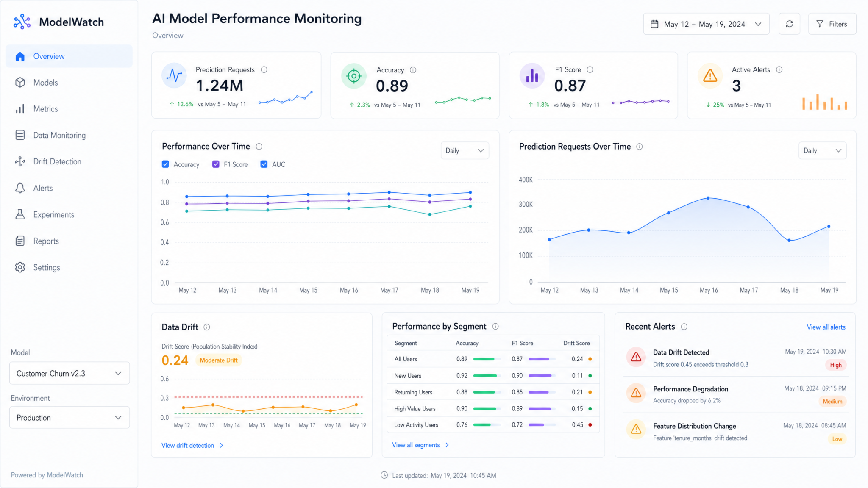Click the View all alerts link
This screenshot has width=868, height=488.
[826, 327]
